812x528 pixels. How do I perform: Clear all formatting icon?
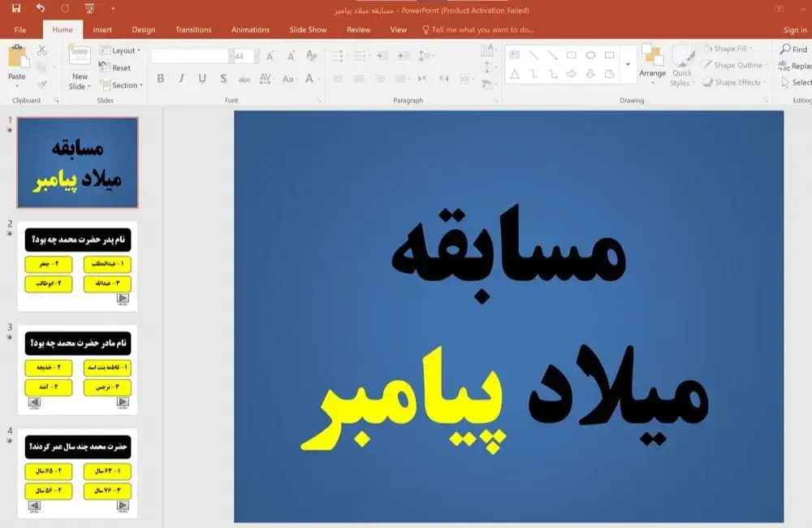click(x=311, y=55)
